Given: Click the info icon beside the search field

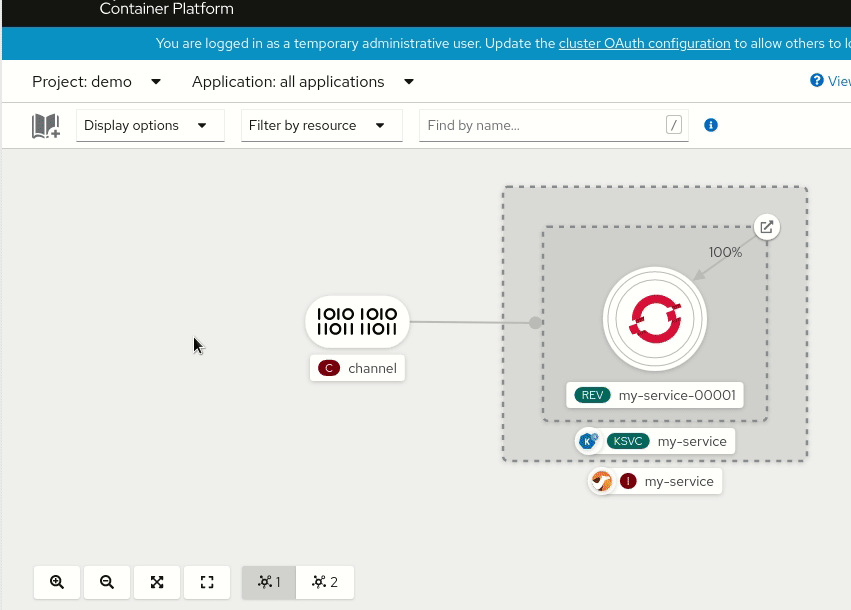Looking at the screenshot, I should pos(711,125).
